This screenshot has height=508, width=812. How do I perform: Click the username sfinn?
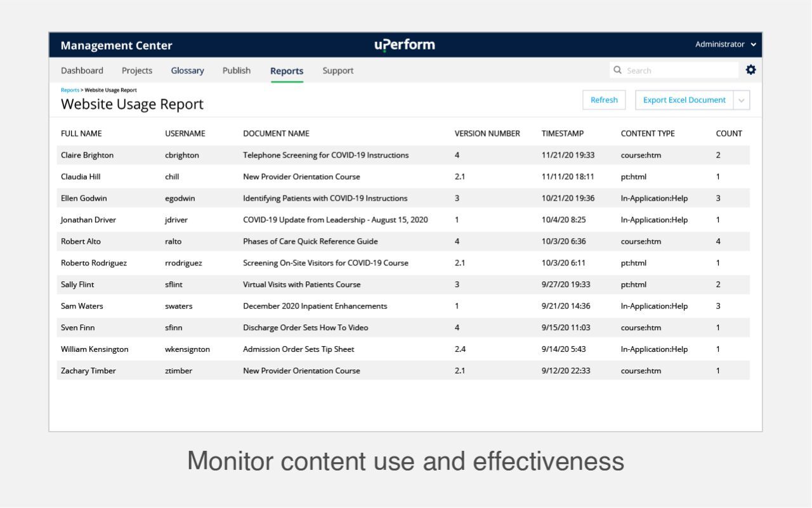(x=174, y=328)
